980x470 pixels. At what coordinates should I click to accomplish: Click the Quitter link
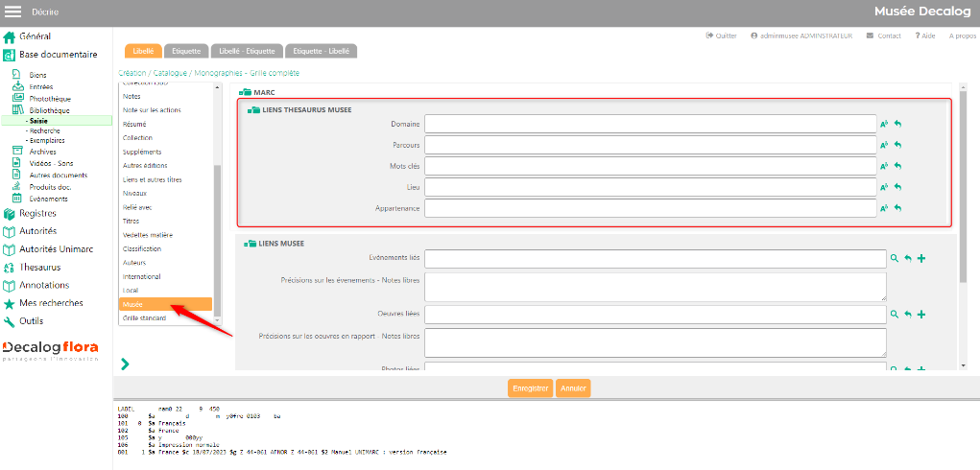point(721,35)
